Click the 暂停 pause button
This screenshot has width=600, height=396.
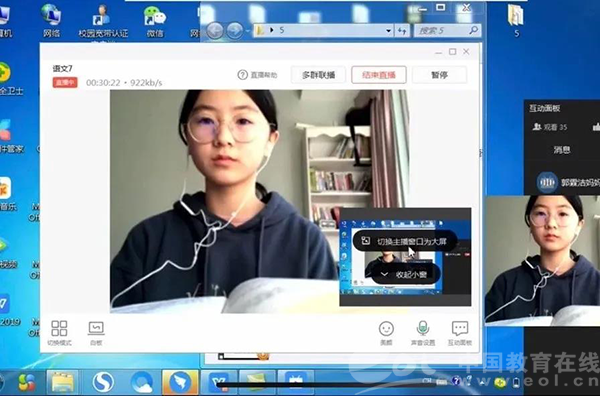(439, 75)
